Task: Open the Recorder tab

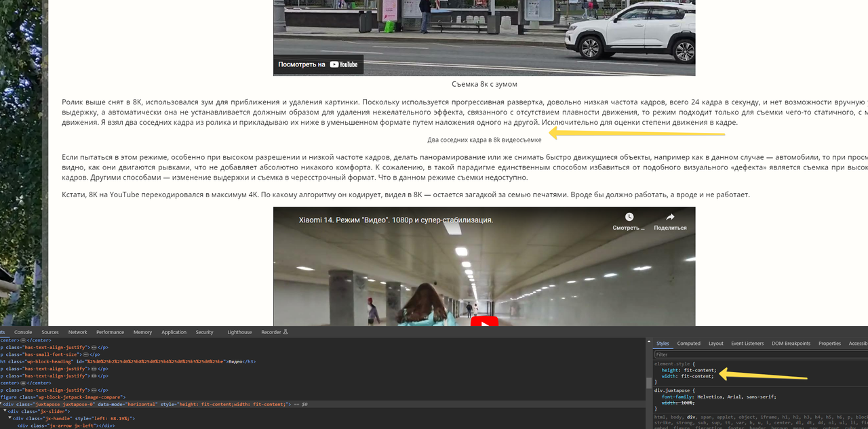Action: (x=275, y=332)
